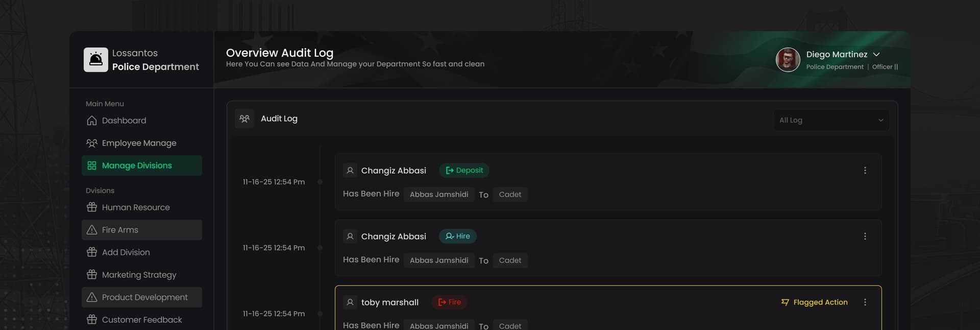This screenshot has height=330, width=980.
Task: Expand the All Log filter dropdown
Action: point(831,120)
